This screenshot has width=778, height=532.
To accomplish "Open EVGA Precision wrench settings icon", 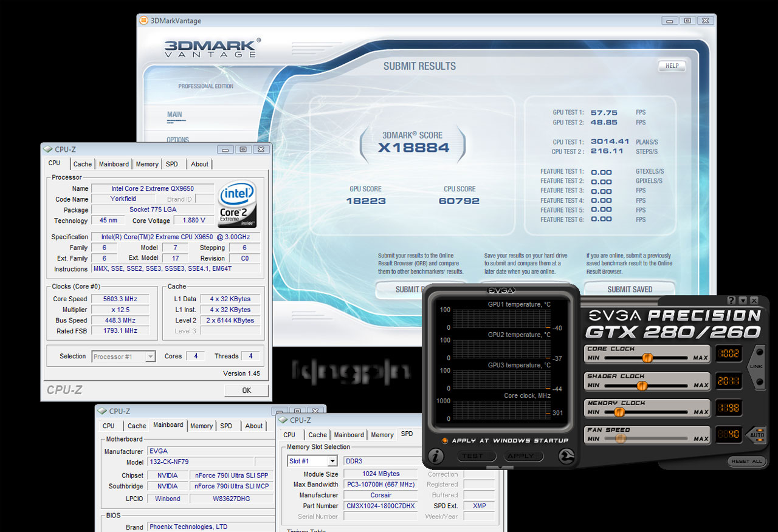I will (566, 456).
